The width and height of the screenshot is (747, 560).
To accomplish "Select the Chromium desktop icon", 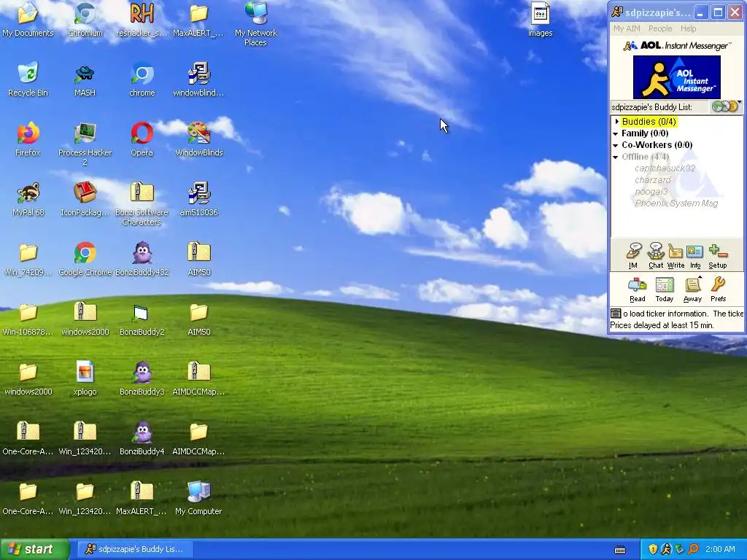I will [x=85, y=19].
